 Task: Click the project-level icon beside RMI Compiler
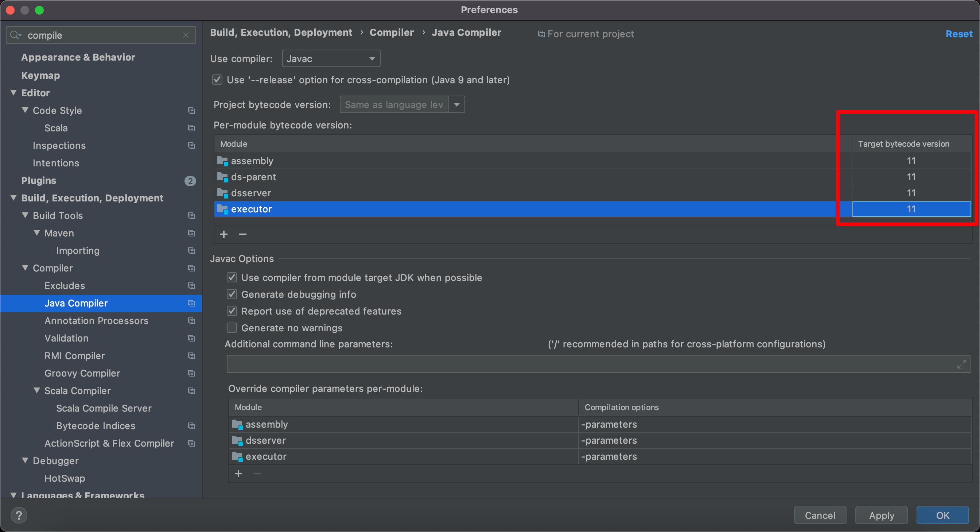(191, 356)
